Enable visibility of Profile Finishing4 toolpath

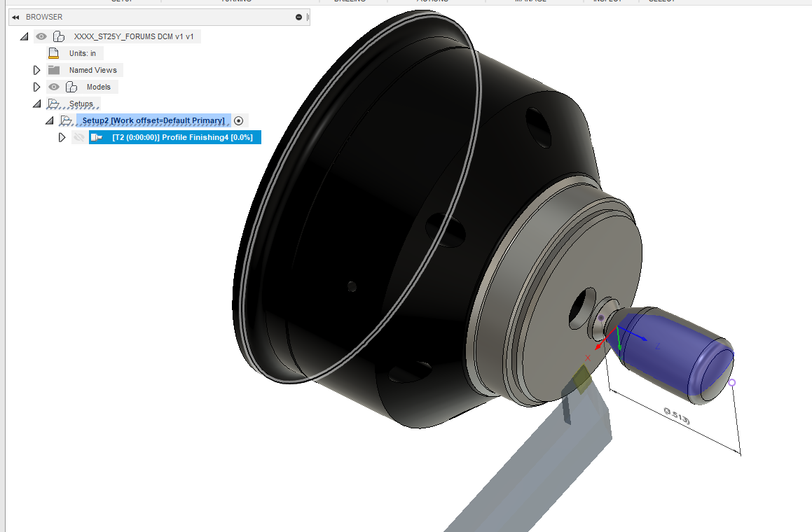[79, 137]
